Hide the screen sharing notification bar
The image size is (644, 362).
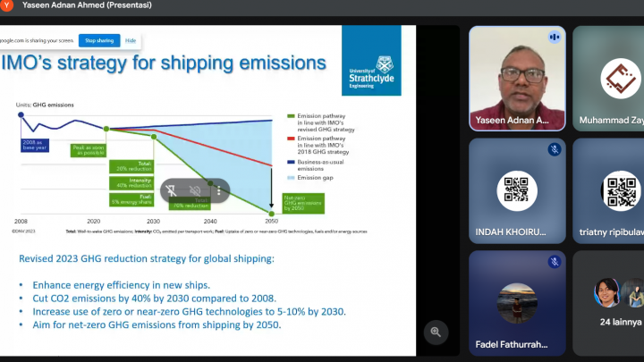pyautogui.click(x=131, y=40)
